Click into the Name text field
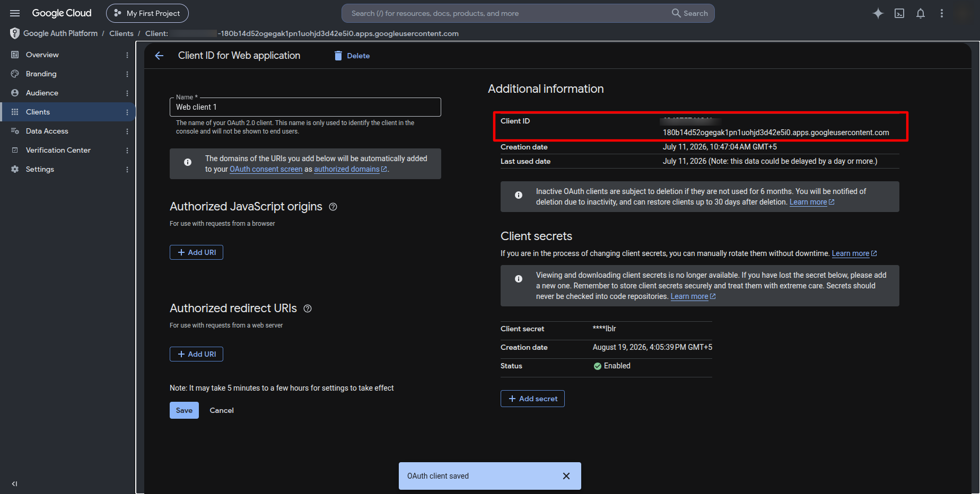Screen dimensions: 980x494 305,107
